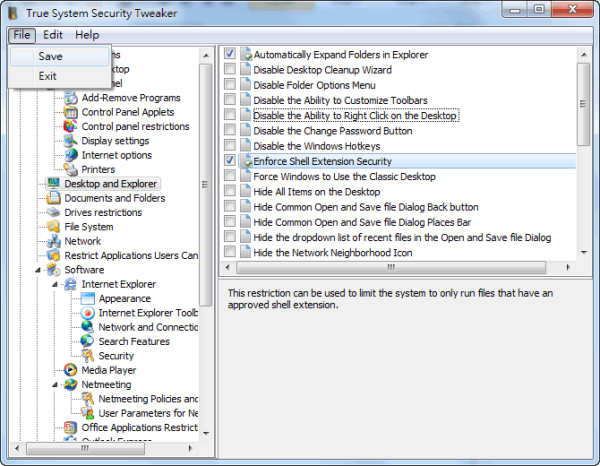Click the Media Player icon
Image resolution: width=600 pixels, height=466 pixels.
[72, 370]
